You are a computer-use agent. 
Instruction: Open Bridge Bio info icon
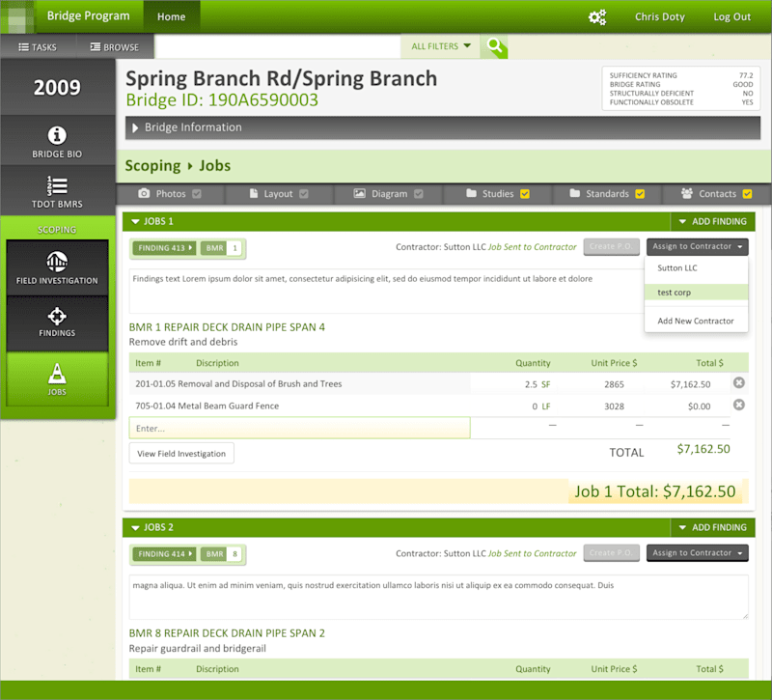click(57, 135)
